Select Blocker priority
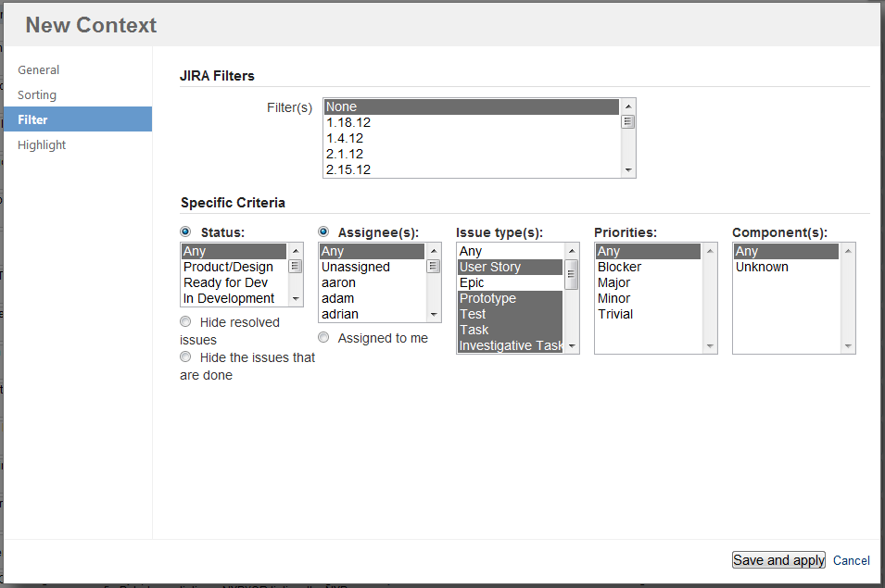 [x=648, y=268]
